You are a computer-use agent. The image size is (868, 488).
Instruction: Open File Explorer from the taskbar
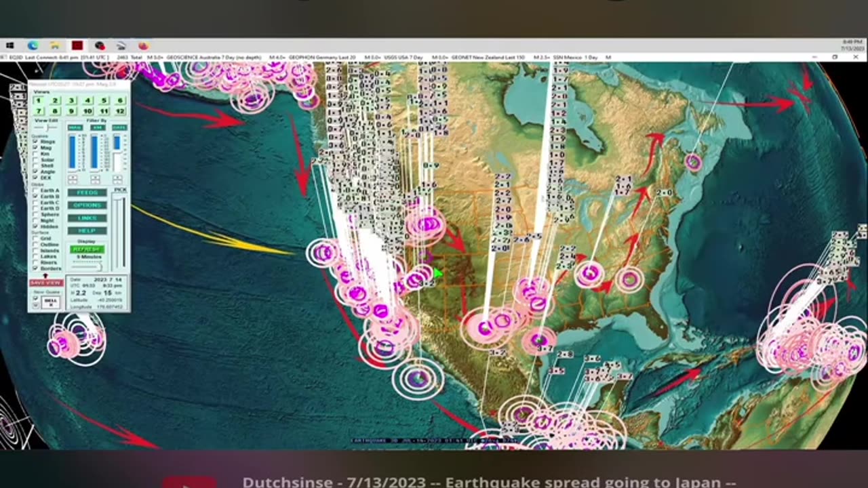55,45
